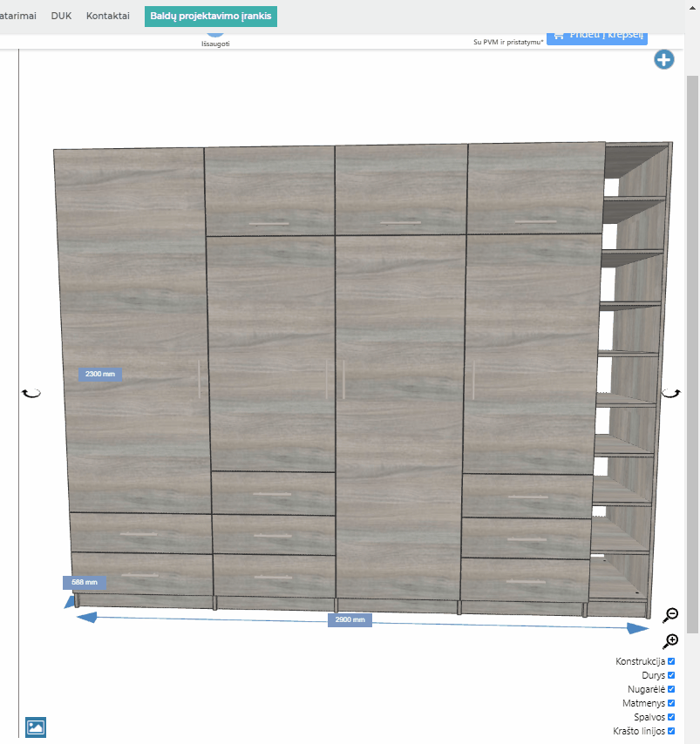Click the blue plus icon at top right
Screen dimensions: 700x744
tap(664, 60)
